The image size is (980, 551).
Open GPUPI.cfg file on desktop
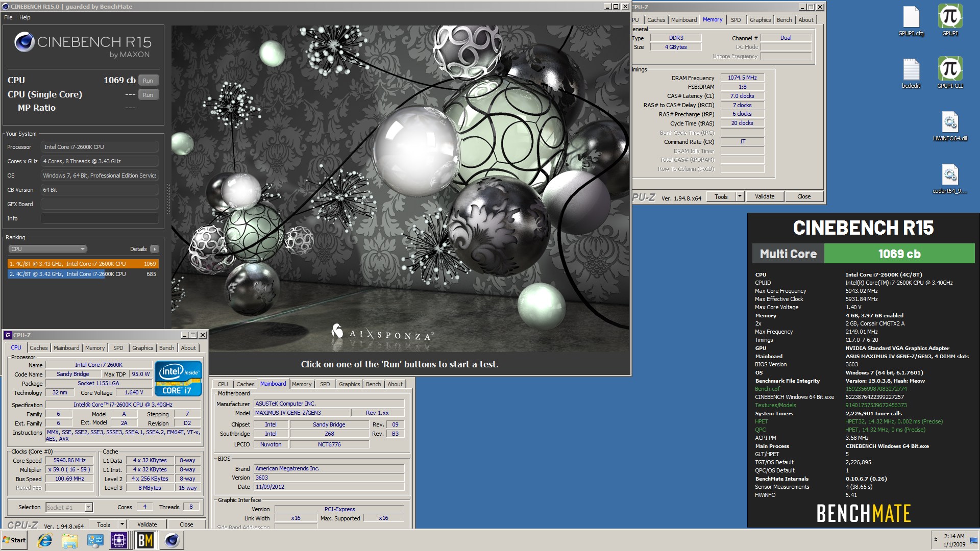(x=911, y=21)
